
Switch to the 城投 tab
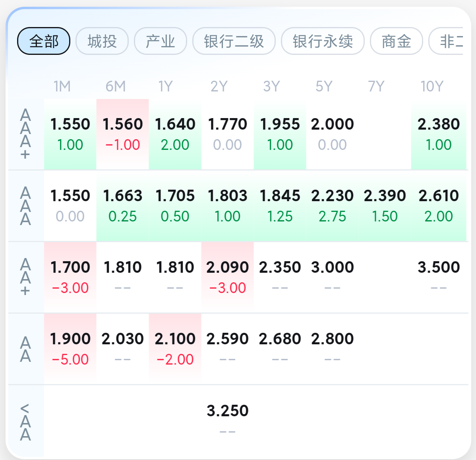102,41
